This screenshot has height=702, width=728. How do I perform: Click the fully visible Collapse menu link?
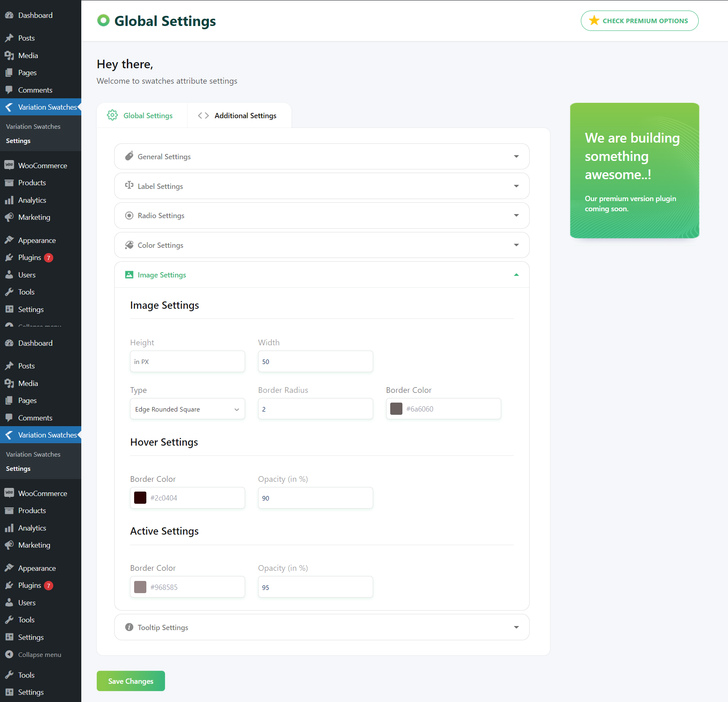click(x=39, y=654)
